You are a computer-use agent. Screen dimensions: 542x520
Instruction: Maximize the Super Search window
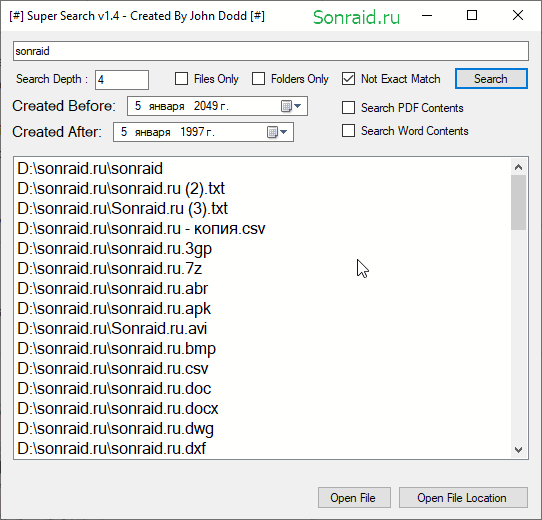tap(472, 16)
